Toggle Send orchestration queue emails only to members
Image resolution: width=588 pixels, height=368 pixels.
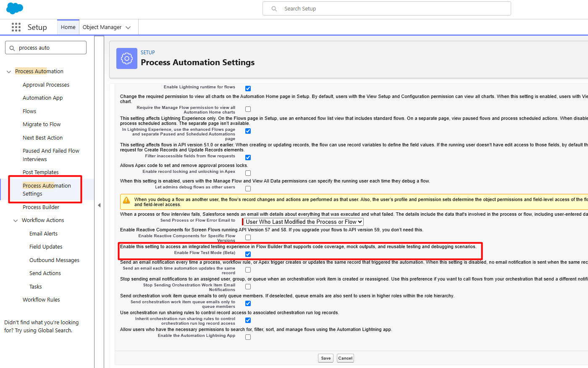pos(248,303)
